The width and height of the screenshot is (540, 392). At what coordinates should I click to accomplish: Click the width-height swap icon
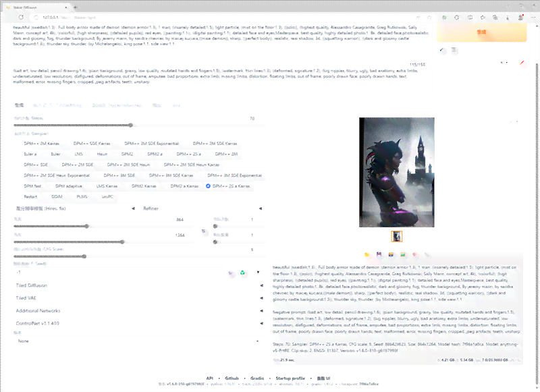point(204,231)
